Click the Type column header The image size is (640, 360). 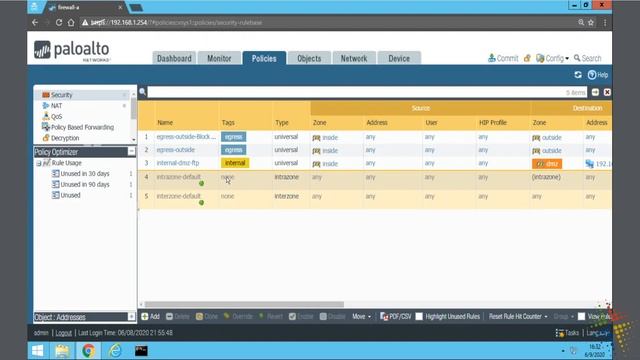[x=282, y=122]
